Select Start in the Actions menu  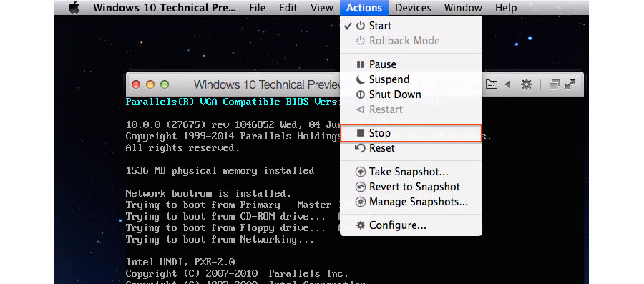pyautogui.click(x=411, y=26)
